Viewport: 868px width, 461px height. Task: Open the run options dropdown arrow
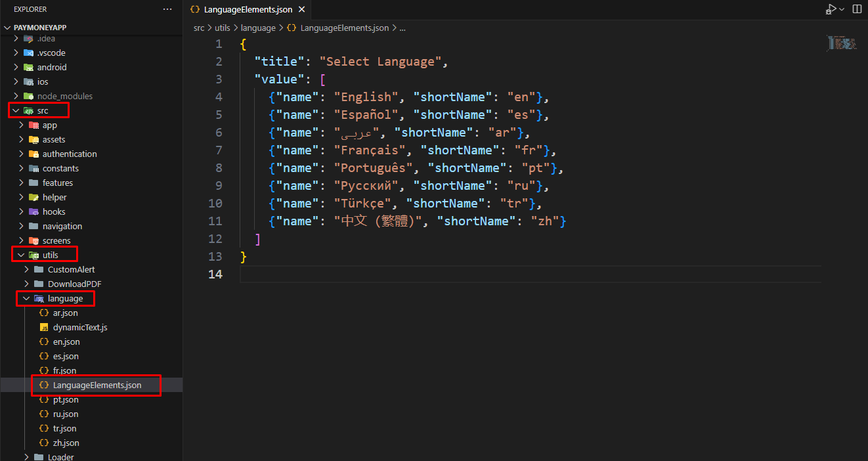tap(842, 9)
